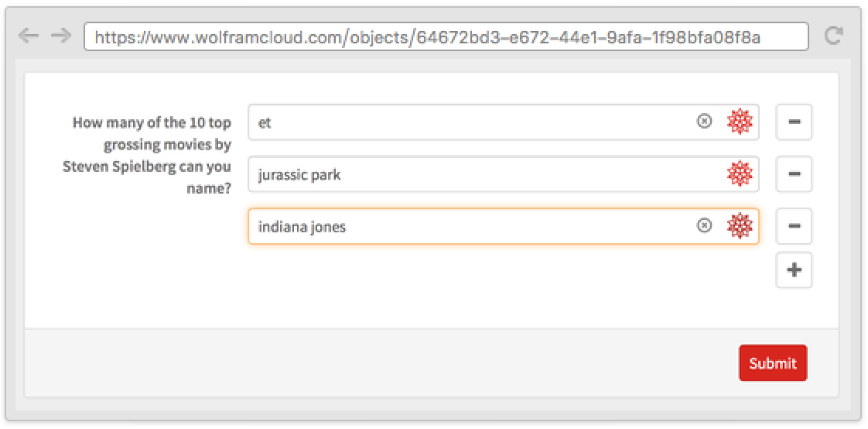868x429 pixels.
Task: Focus the wolframcloud.com address bar
Action: [x=446, y=37]
